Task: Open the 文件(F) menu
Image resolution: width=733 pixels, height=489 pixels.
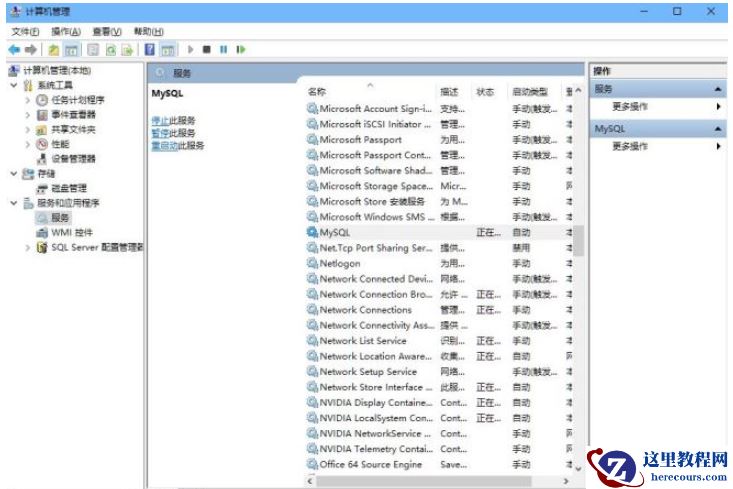Action: (x=25, y=31)
